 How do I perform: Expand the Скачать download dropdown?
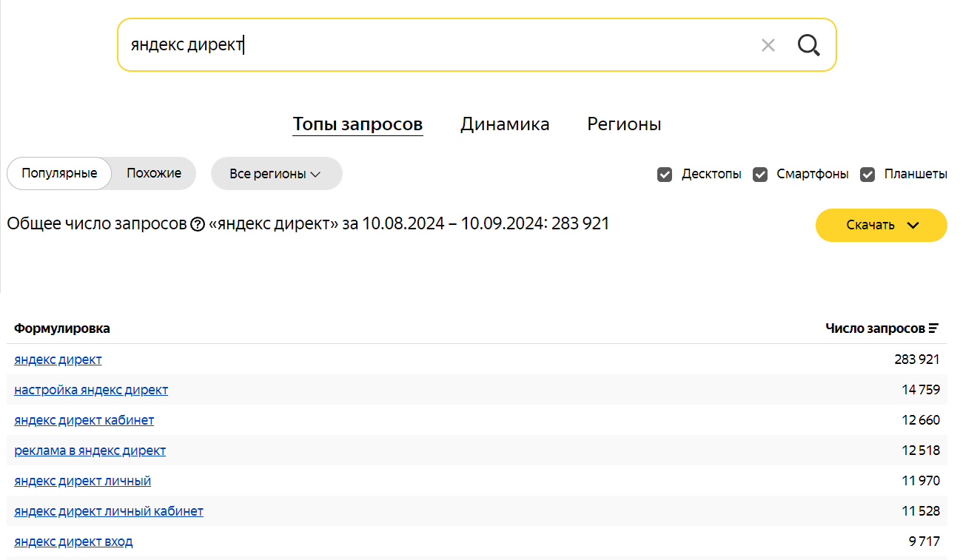coord(881,225)
